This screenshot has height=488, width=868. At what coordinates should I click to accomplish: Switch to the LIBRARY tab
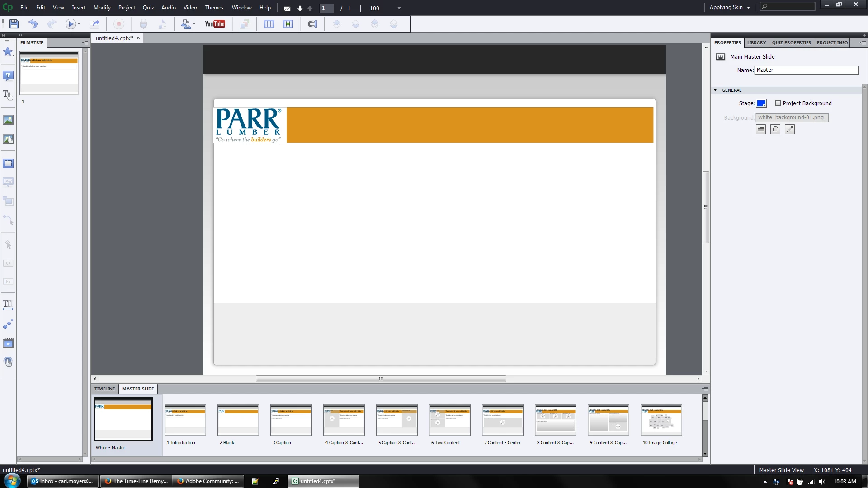756,43
